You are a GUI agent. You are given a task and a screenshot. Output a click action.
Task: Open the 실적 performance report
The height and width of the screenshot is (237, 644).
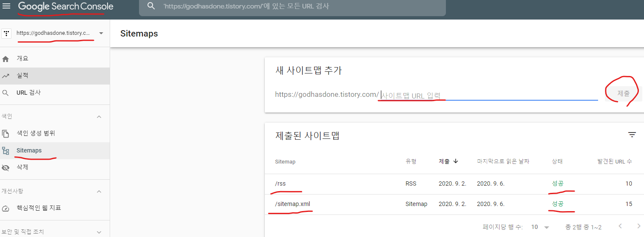click(55, 76)
